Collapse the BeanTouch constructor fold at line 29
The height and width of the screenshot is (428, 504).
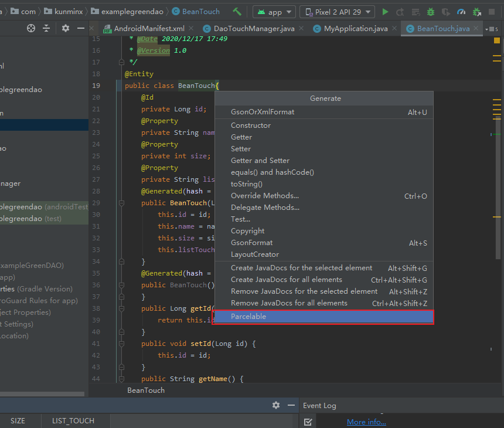[121, 203]
